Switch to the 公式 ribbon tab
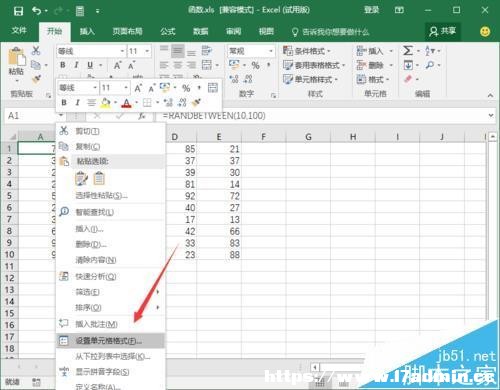 (168, 32)
